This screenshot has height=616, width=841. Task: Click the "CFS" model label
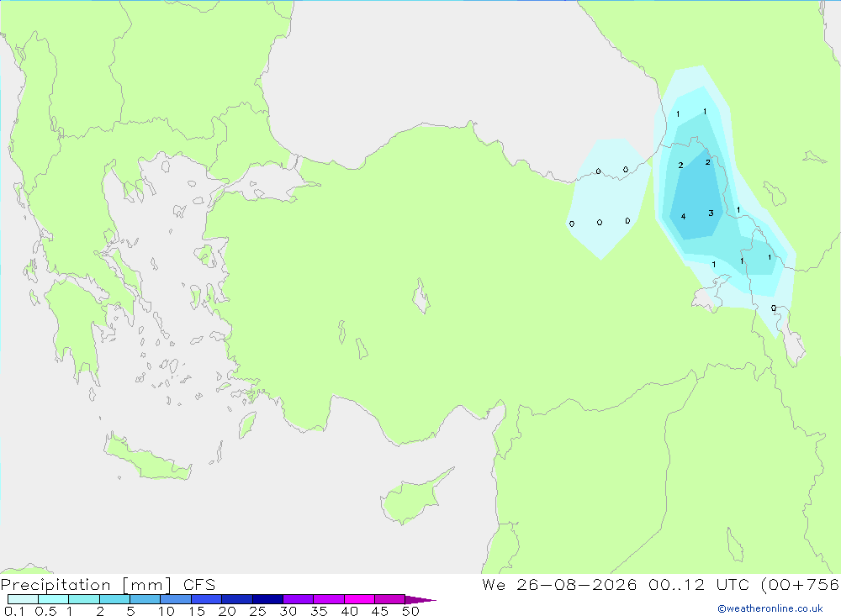tap(199, 585)
